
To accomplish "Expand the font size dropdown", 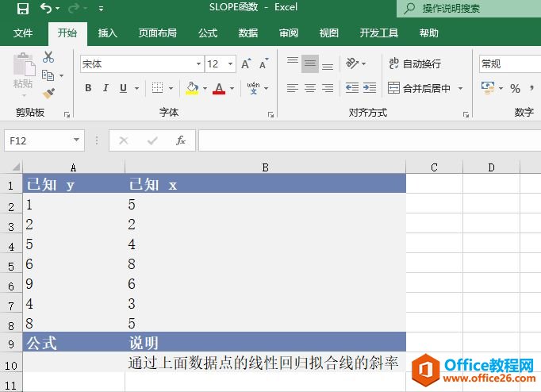I will [x=231, y=64].
